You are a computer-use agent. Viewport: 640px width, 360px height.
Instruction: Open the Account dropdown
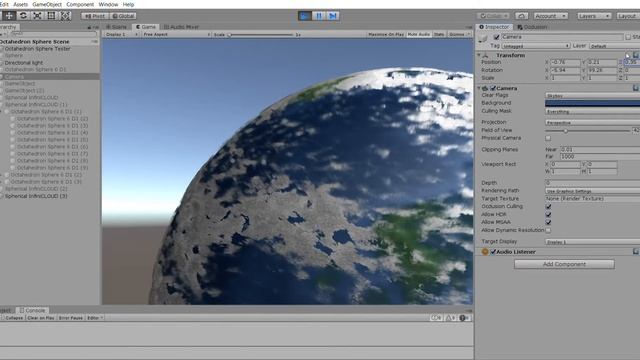click(x=551, y=16)
